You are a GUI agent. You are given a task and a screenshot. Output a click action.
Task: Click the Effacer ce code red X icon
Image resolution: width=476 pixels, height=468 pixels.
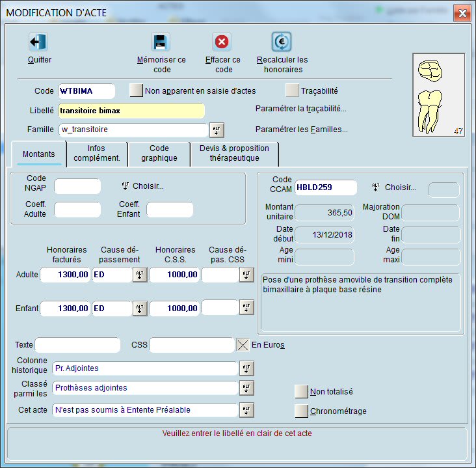[x=222, y=42]
